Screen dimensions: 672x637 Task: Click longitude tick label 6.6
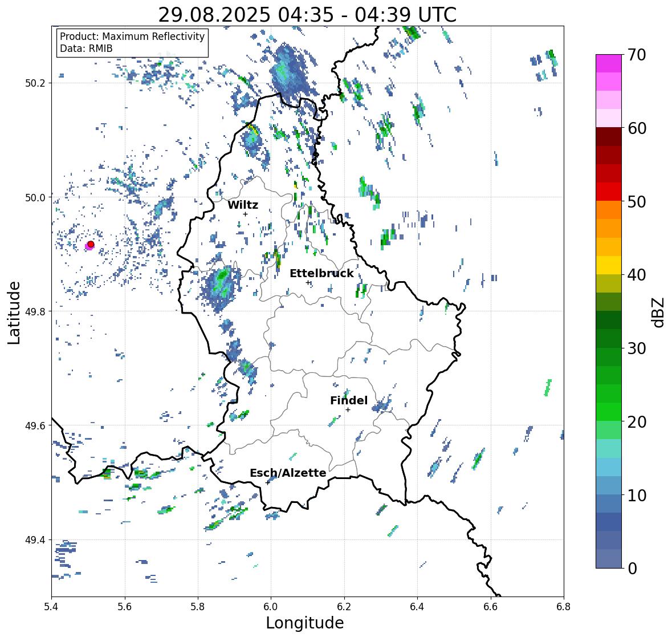click(x=491, y=607)
